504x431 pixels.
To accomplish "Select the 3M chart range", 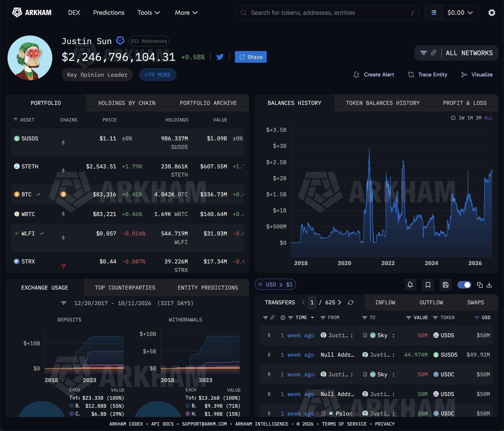I will click(479, 118).
